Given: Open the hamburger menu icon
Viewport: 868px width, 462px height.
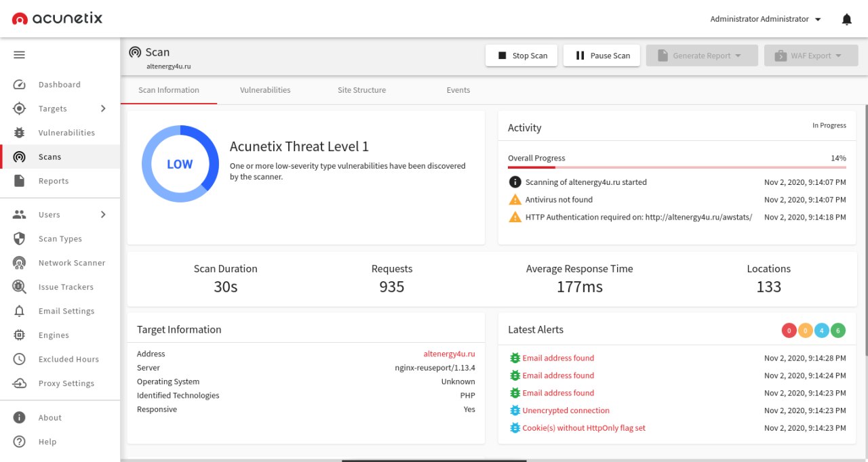Looking at the screenshot, I should tap(19, 55).
